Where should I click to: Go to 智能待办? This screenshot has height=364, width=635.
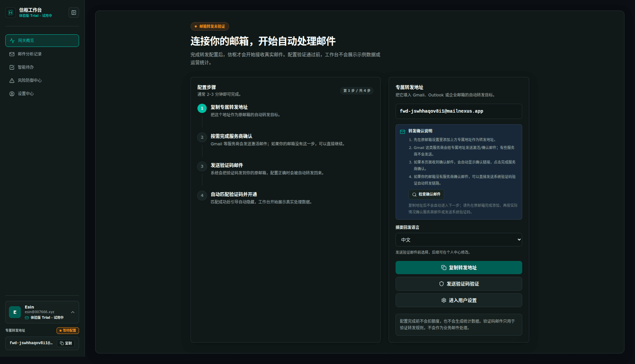point(42,67)
